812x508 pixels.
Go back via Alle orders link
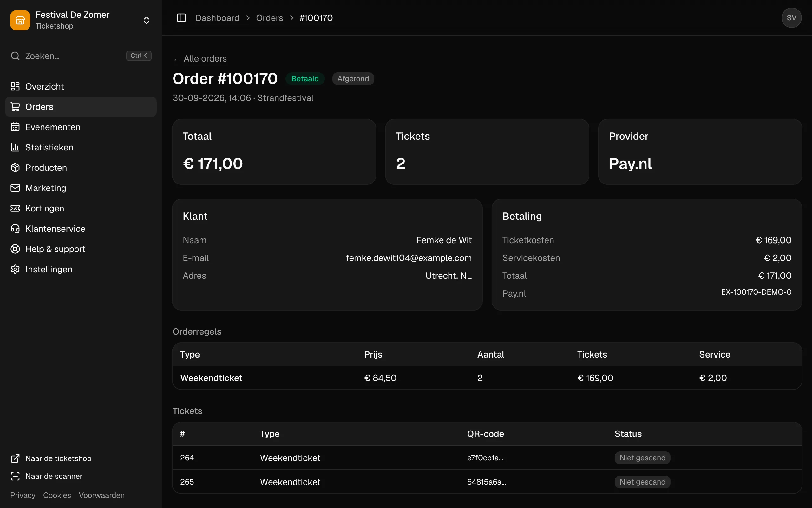(x=200, y=59)
